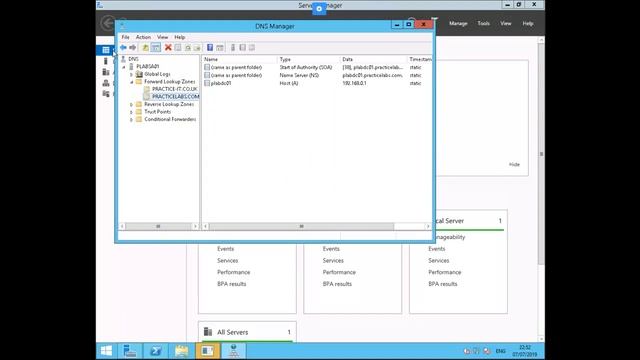Select the DNS root tree node
This screenshot has height=360, width=640.
[x=133, y=59]
